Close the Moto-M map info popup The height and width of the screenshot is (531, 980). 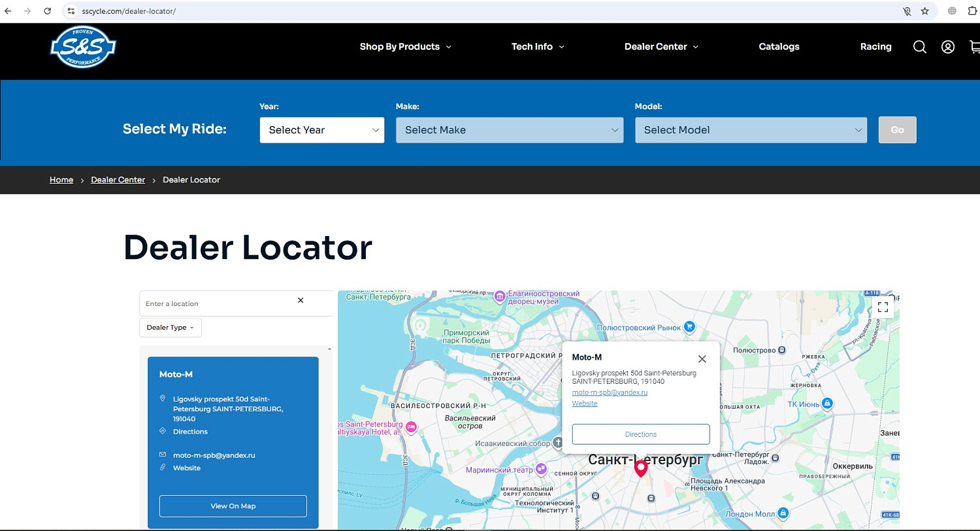(702, 359)
